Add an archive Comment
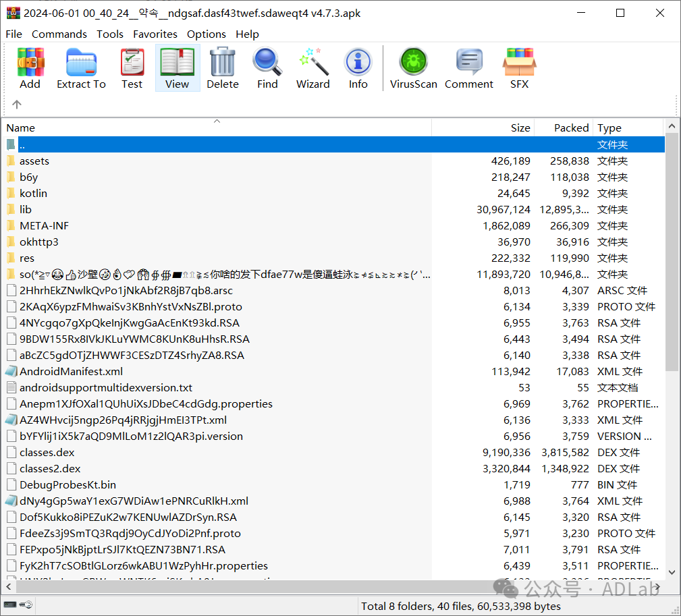 468,67
